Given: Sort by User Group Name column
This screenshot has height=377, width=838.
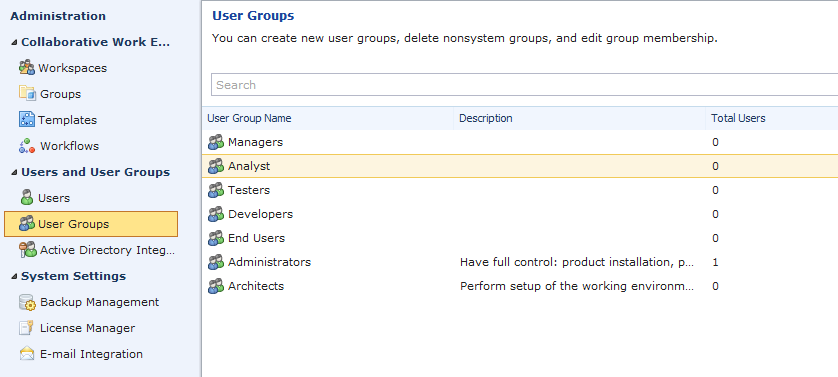Looking at the screenshot, I should click(x=249, y=118).
